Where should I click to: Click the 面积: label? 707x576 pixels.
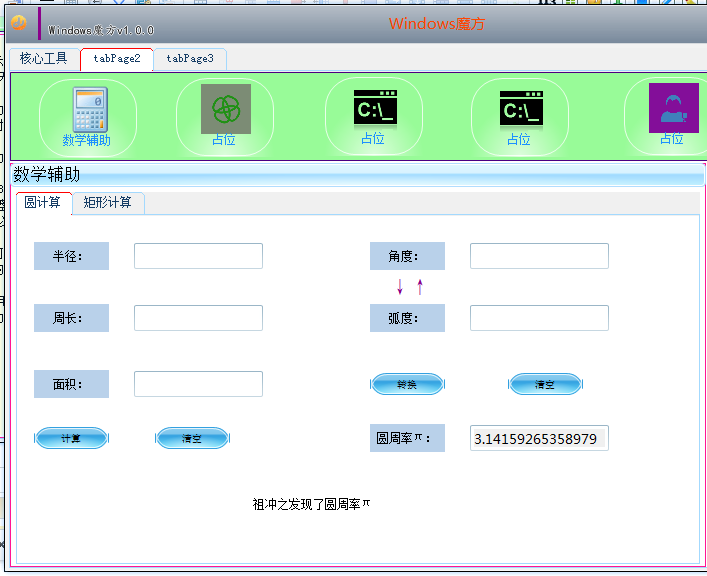click(x=71, y=384)
